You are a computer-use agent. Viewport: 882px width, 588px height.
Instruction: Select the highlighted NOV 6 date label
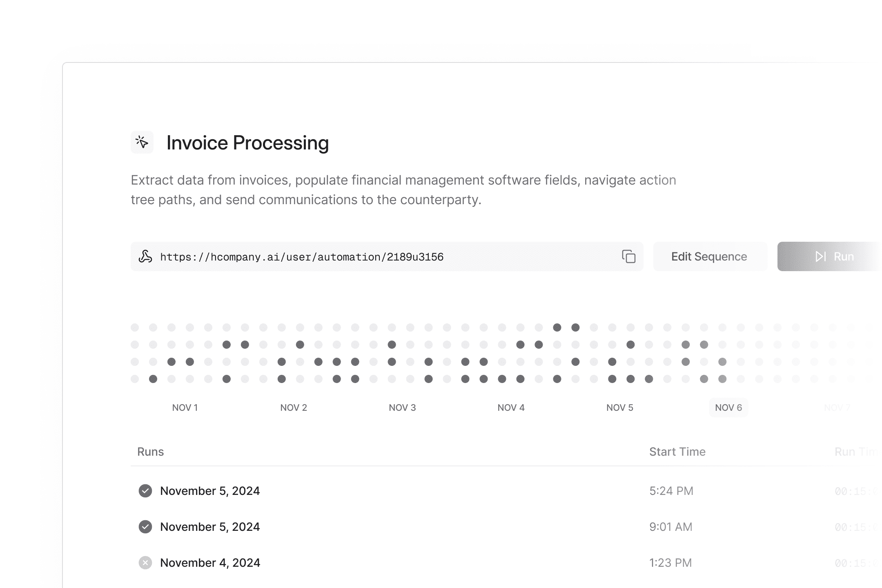coord(728,408)
